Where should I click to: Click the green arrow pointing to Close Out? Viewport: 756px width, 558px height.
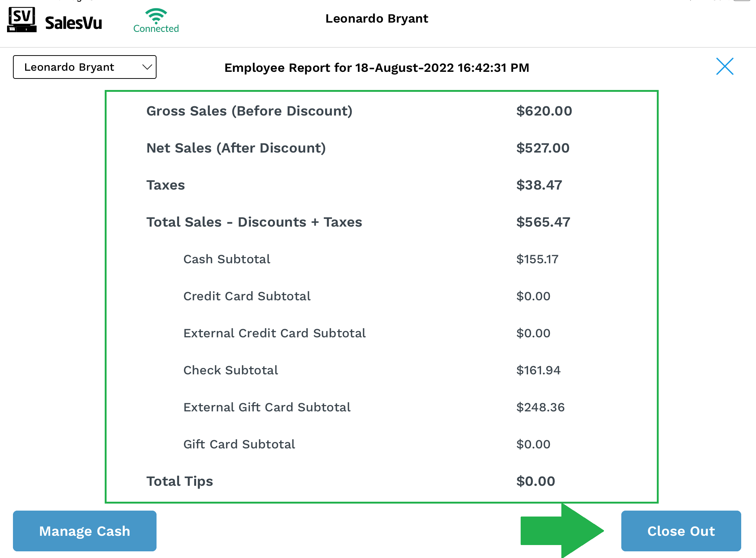click(562, 531)
